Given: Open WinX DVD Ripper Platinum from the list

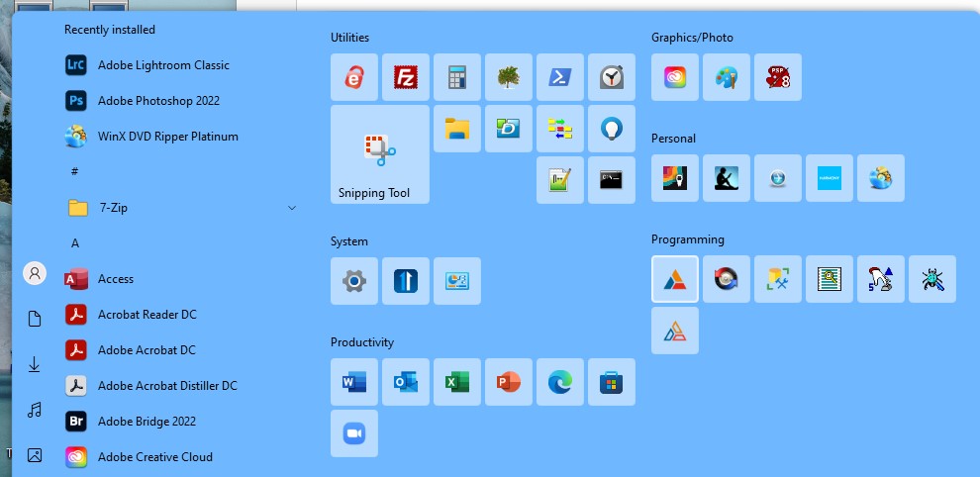Looking at the screenshot, I should pos(181,137).
